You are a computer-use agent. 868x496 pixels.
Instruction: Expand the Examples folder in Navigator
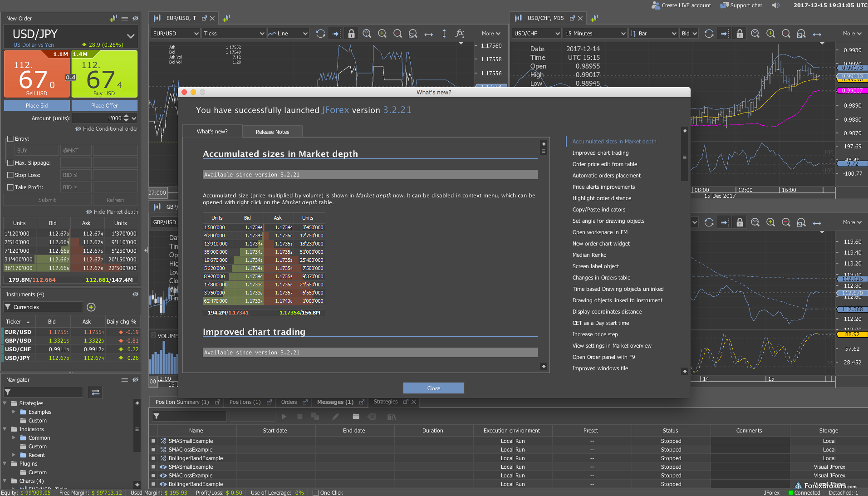click(14, 412)
